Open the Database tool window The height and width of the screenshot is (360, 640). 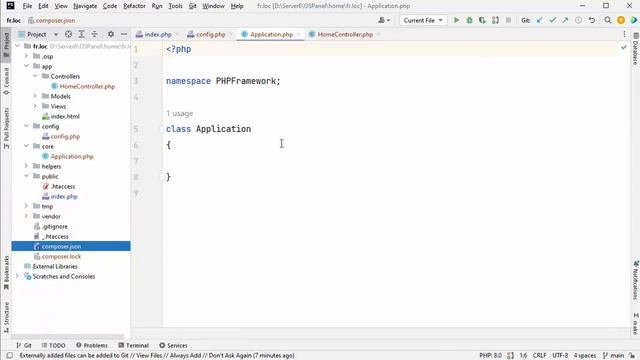(635, 49)
